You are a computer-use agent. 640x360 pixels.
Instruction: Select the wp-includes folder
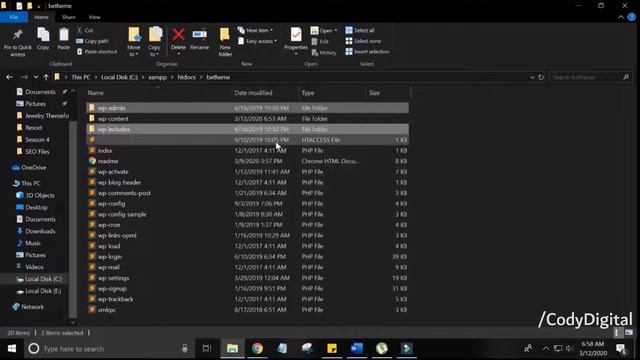click(247, 129)
